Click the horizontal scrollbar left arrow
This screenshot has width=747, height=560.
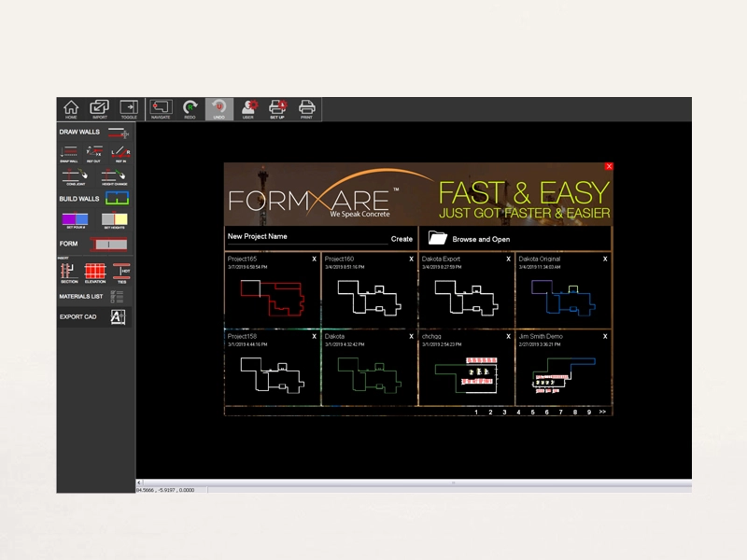(x=139, y=483)
